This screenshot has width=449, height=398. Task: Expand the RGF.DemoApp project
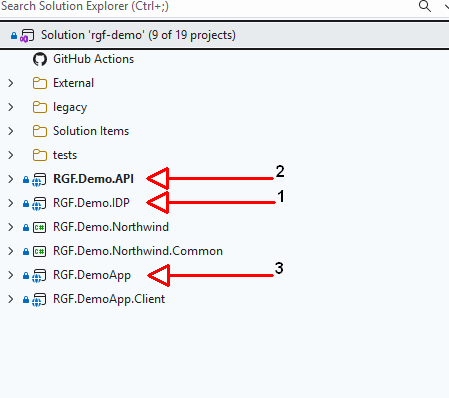point(11,275)
